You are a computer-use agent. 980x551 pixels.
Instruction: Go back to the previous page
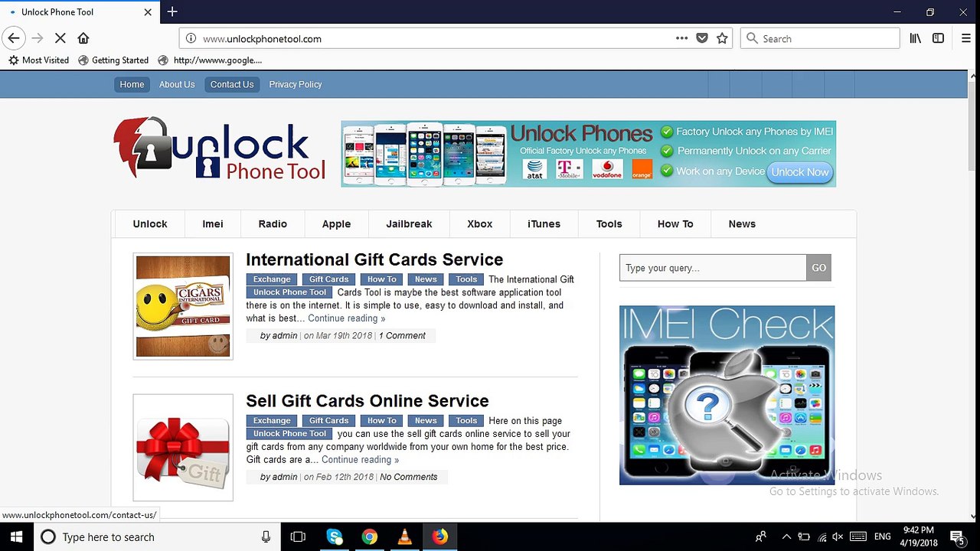(14, 38)
